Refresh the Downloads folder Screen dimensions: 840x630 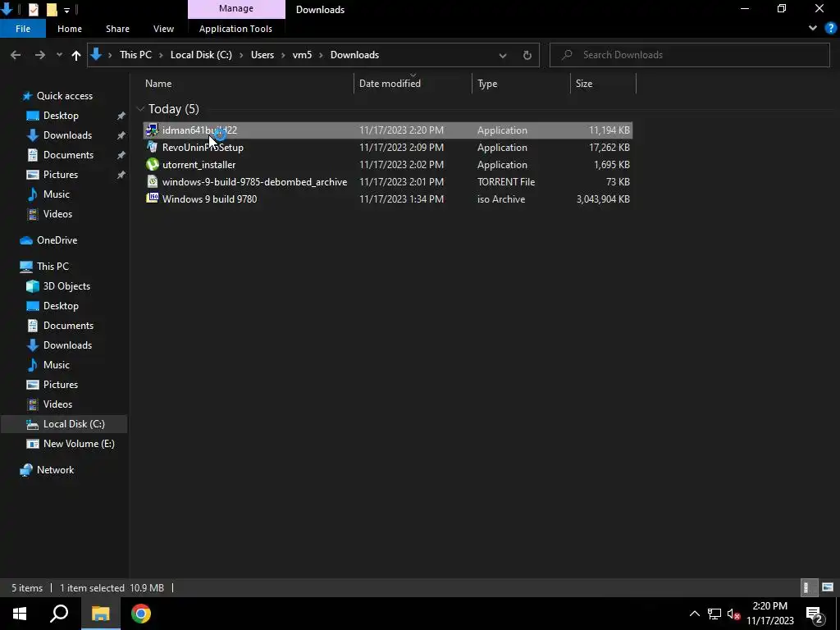coord(527,55)
